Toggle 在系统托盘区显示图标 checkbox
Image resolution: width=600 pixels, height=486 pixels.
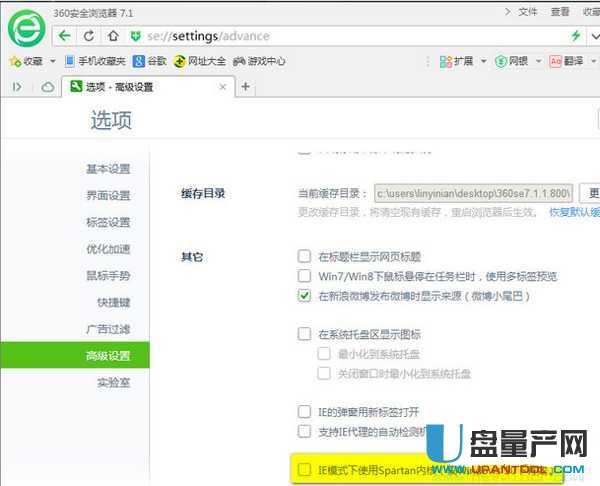tap(304, 334)
